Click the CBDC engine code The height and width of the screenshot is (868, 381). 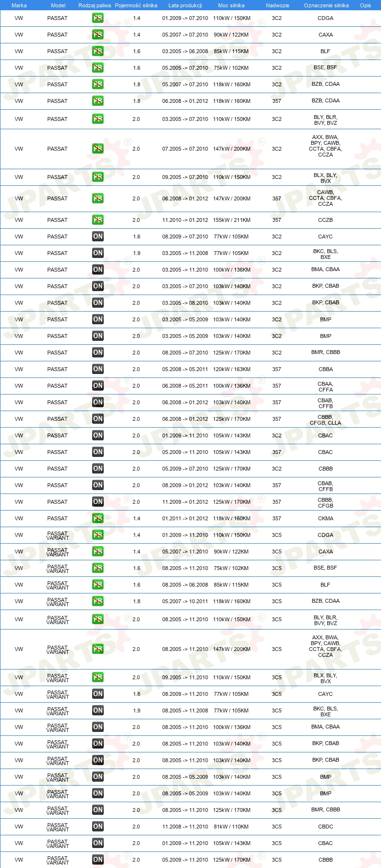coord(325,827)
